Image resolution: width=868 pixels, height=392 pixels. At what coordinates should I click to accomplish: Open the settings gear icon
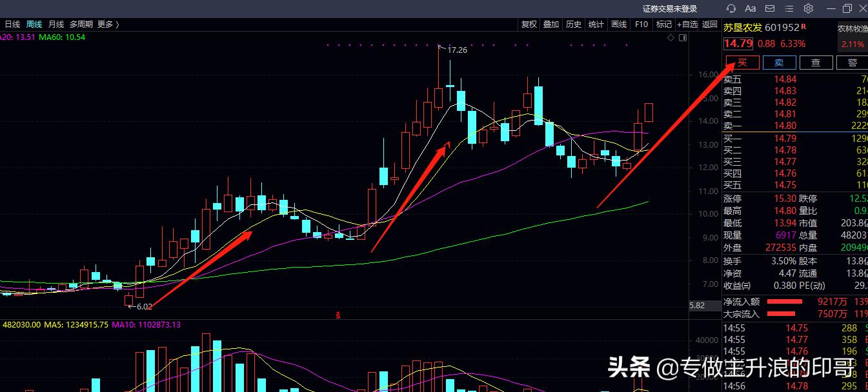(808, 8)
